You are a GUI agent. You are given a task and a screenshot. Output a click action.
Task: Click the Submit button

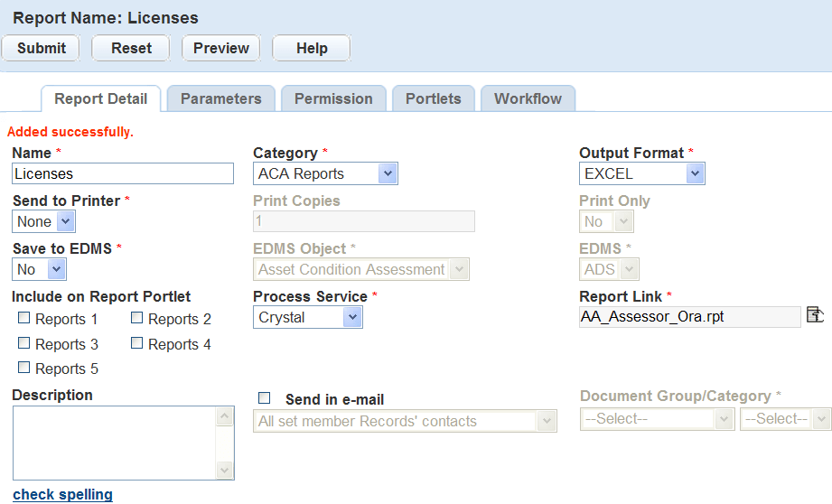42,49
